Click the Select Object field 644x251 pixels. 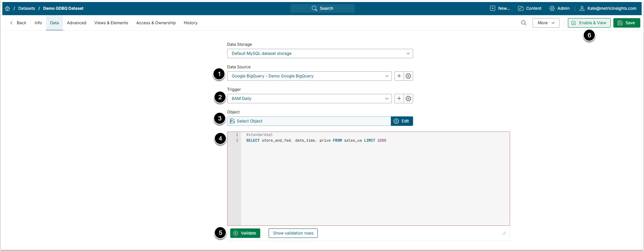309,121
